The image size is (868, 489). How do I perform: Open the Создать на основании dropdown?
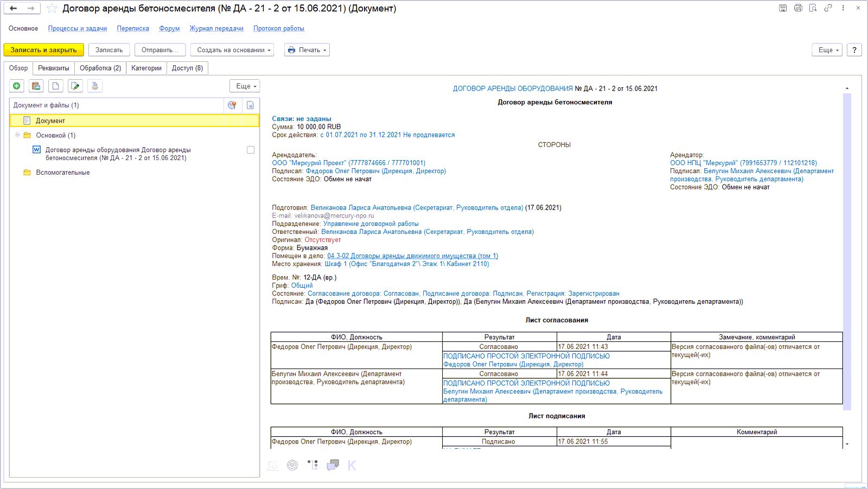point(232,50)
